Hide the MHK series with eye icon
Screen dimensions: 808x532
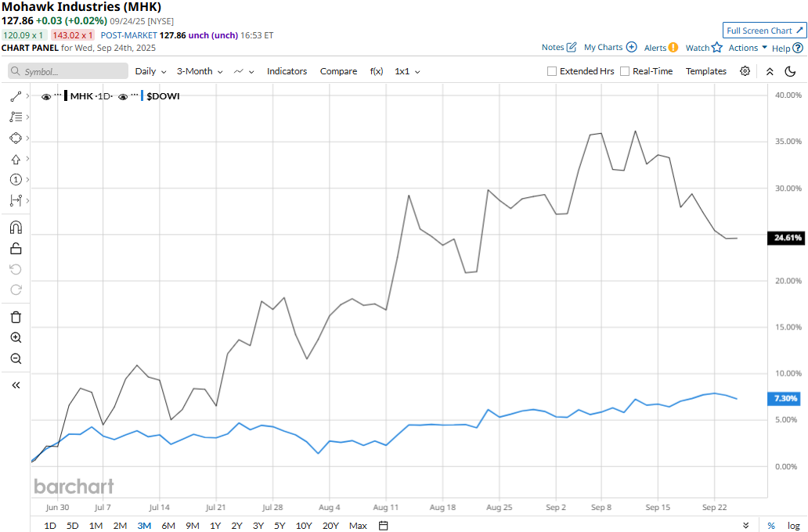click(x=46, y=96)
